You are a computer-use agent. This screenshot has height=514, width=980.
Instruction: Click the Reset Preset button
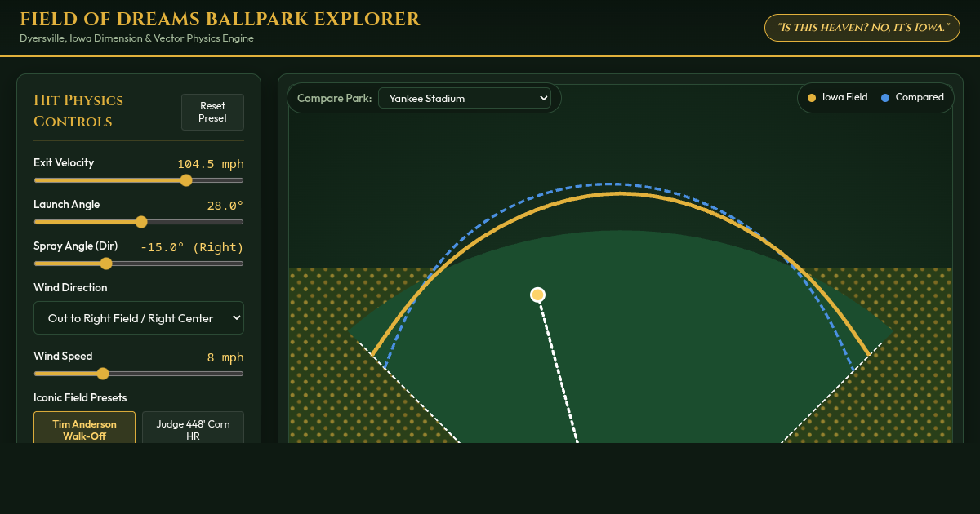(x=212, y=112)
